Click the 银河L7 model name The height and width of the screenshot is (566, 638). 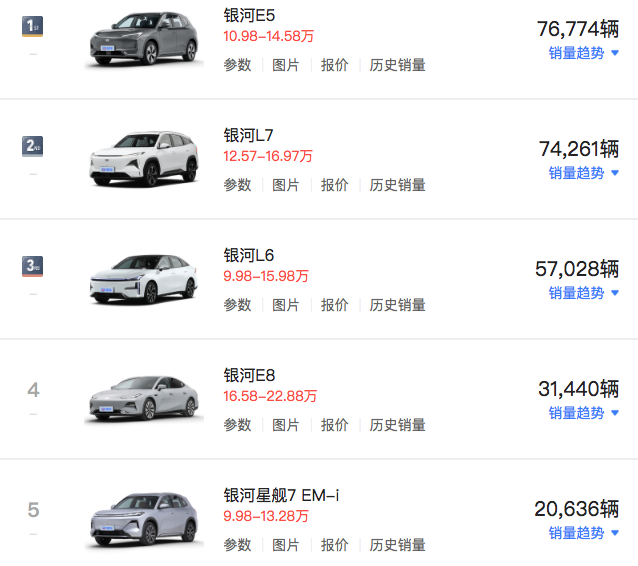point(248,135)
